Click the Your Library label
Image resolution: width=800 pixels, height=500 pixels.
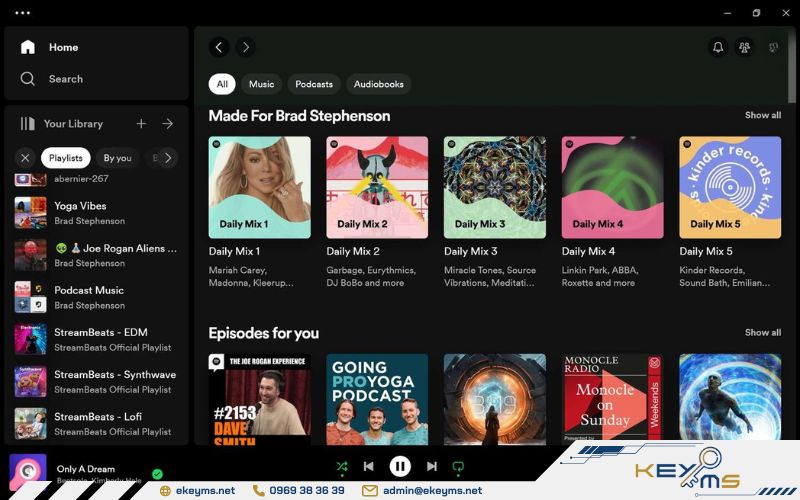pos(73,123)
